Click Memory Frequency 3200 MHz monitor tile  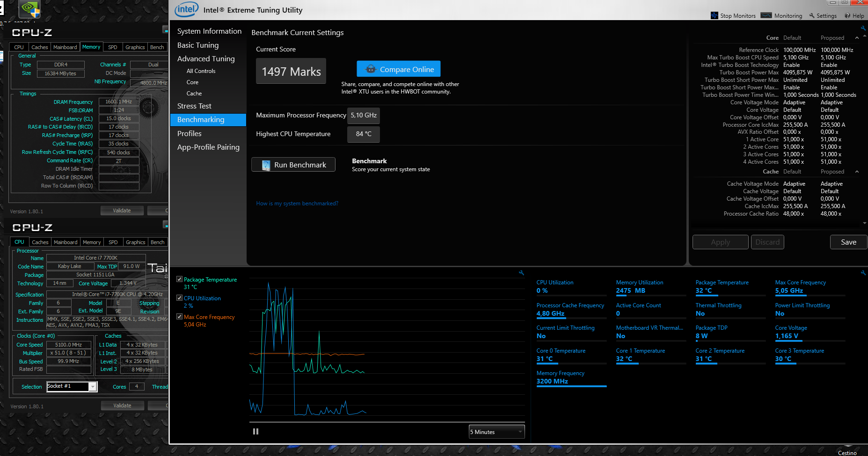pos(571,378)
